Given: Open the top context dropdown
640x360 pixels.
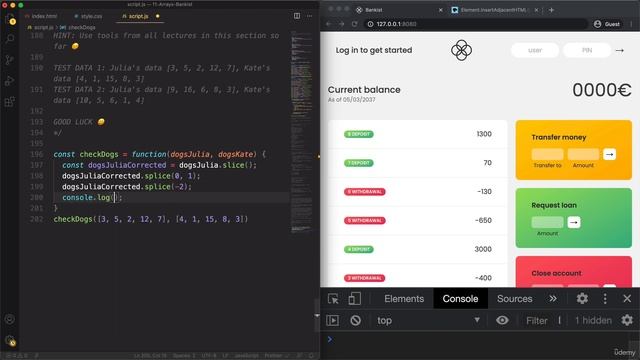Looking at the screenshot, I should (x=428, y=320).
